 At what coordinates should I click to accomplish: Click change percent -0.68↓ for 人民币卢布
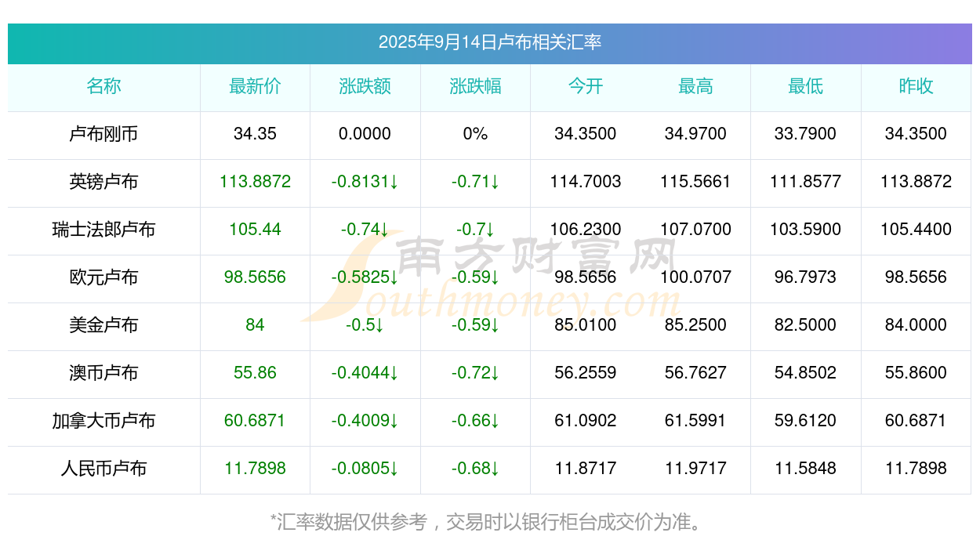475,469
